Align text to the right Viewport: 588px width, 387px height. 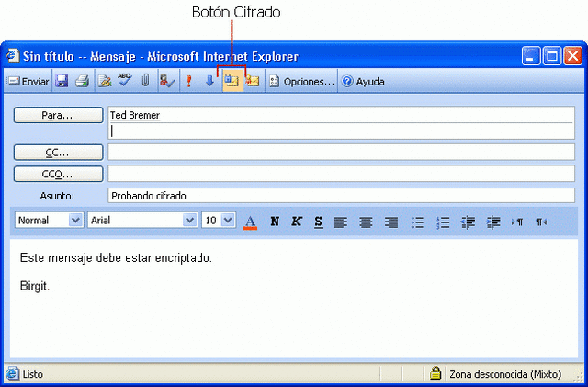391,222
